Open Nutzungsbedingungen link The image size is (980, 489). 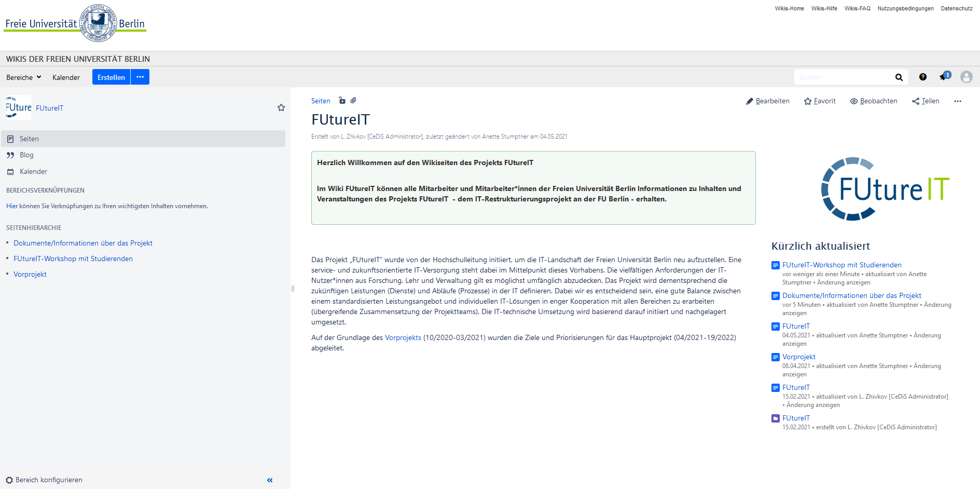[x=905, y=8]
